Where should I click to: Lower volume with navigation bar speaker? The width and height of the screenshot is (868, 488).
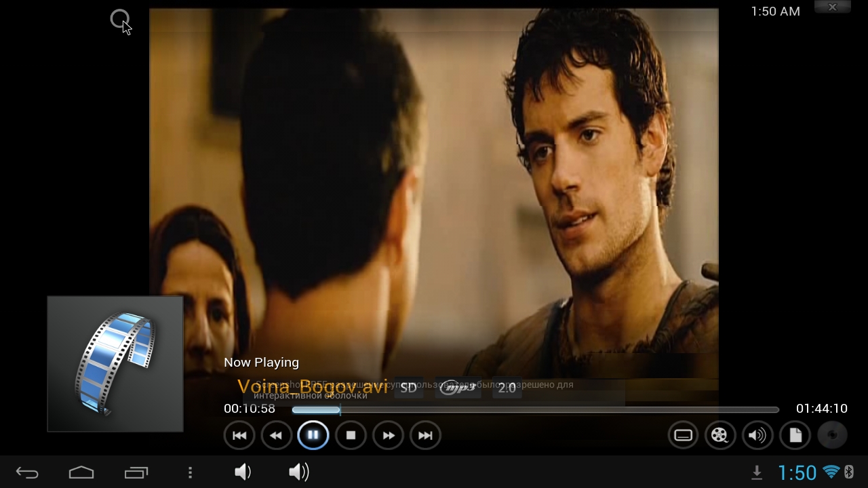pos(243,472)
